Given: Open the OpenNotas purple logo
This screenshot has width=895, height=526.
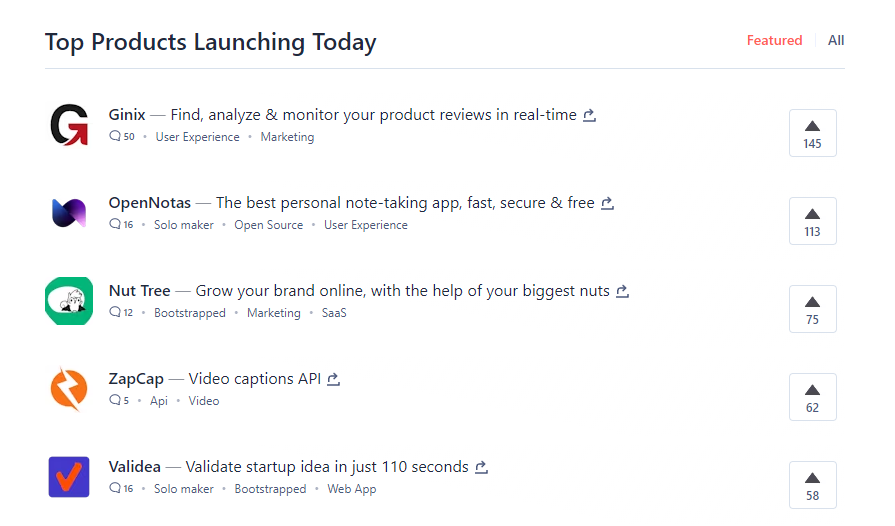Looking at the screenshot, I should point(69,213).
